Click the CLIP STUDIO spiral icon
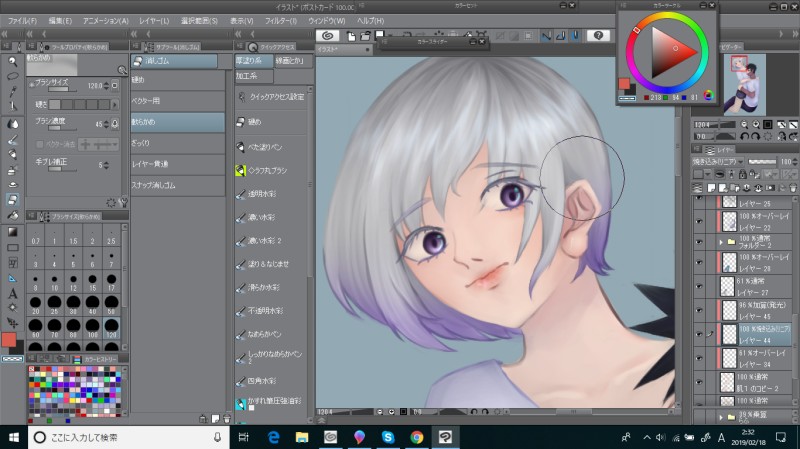Screen dimensions: 800x449 coord(328,35)
